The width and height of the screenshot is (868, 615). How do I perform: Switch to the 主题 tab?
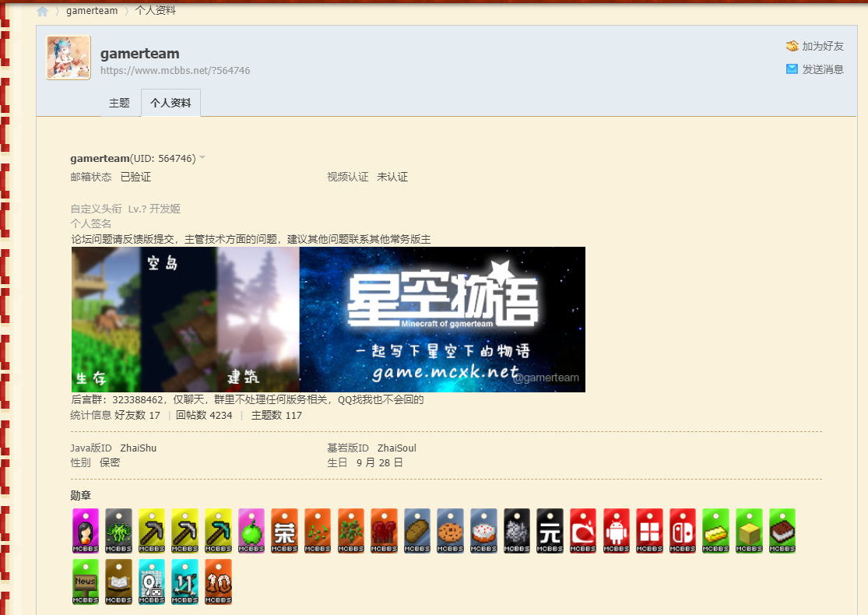tap(119, 103)
